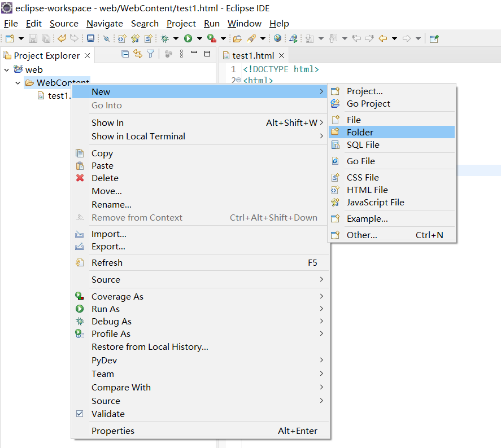Open the New wizard dropdown arrow
This screenshot has width=501, height=448.
[21, 38]
